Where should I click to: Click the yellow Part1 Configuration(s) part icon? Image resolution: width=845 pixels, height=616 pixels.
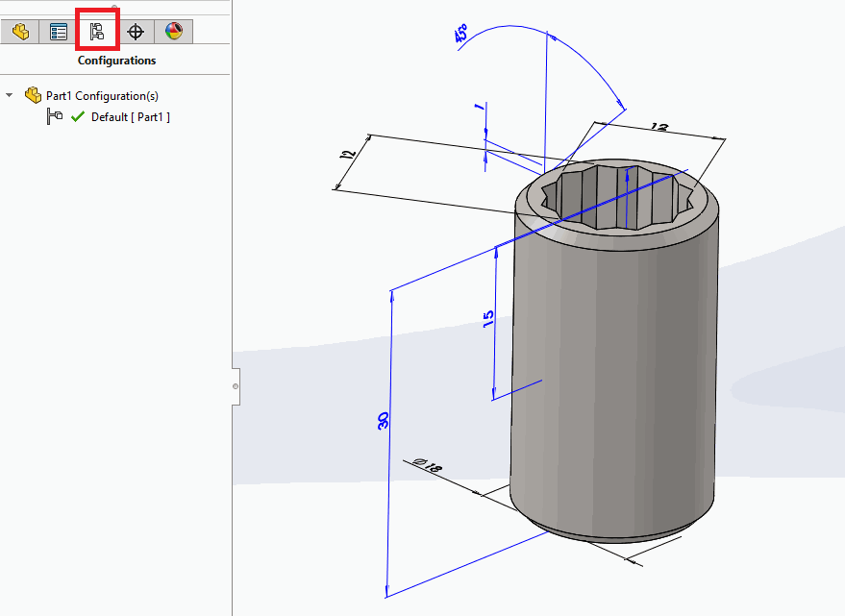click(x=34, y=96)
